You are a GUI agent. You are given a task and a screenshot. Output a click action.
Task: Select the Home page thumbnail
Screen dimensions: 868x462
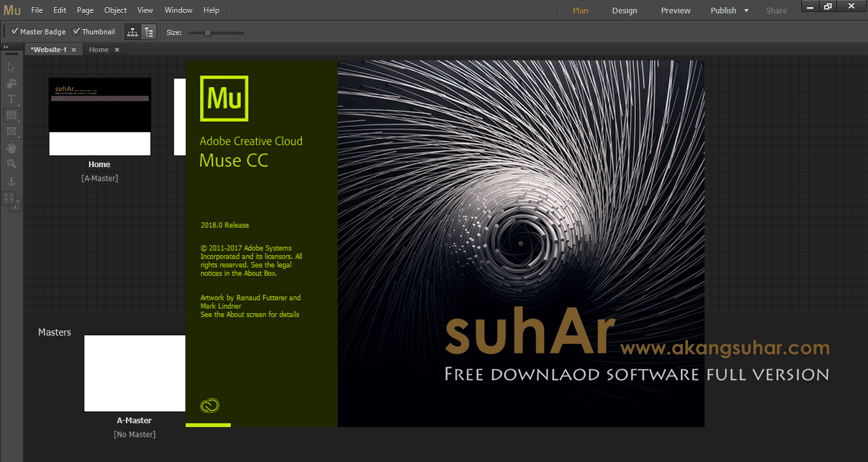[100, 117]
